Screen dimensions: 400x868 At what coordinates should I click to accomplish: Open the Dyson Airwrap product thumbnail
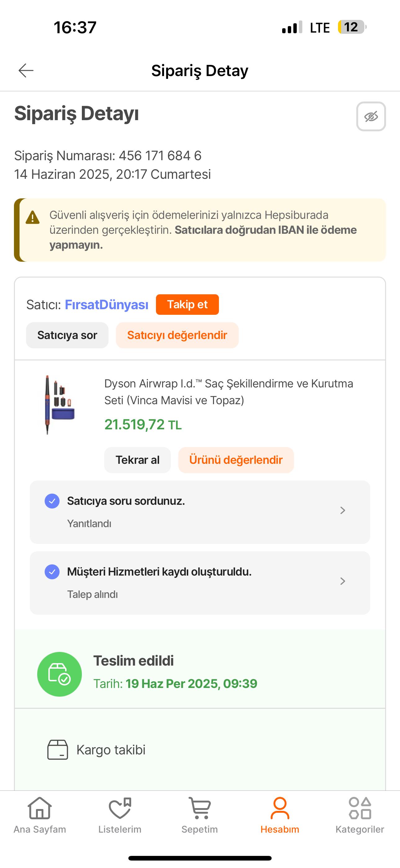coord(60,405)
